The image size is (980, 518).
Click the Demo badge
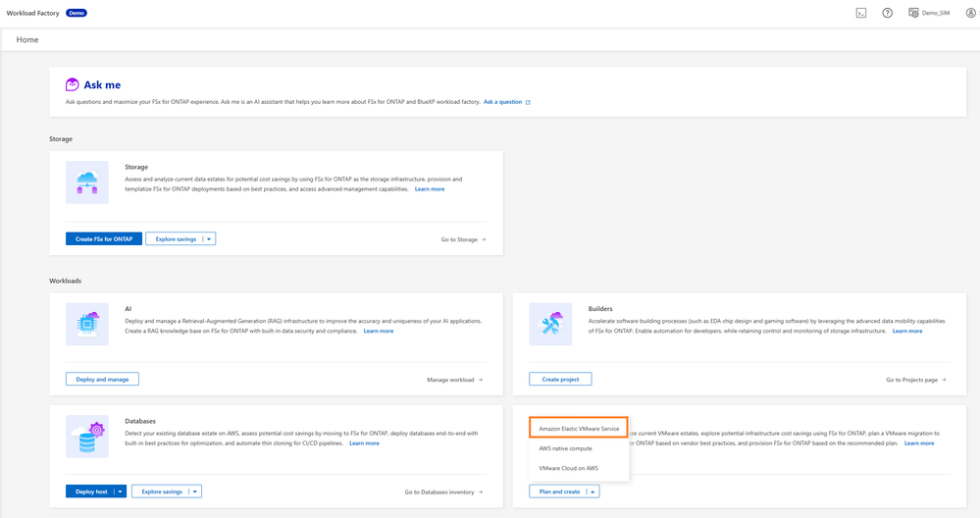[77, 13]
